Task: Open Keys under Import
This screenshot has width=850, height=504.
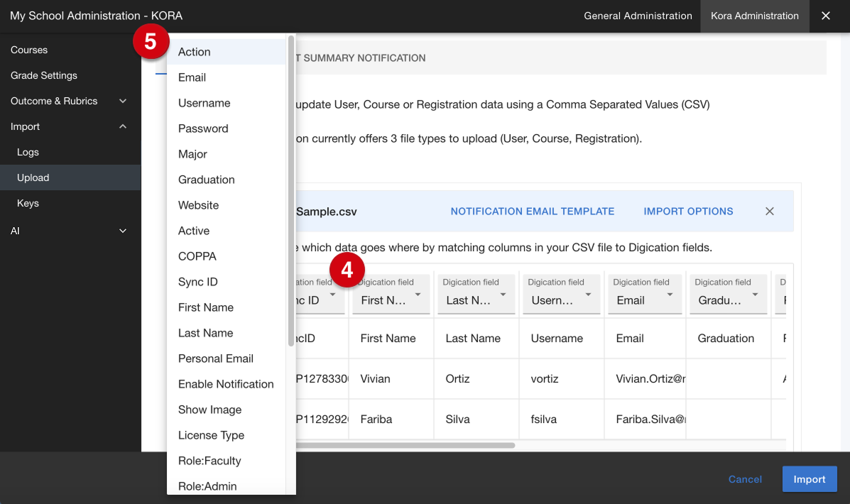Action: (70, 203)
